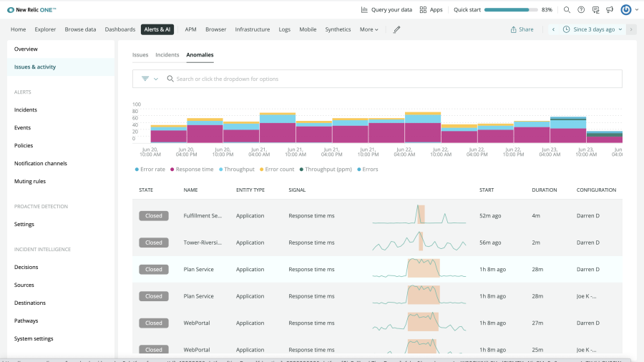Open the Since 3 days ago time picker
644x362 pixels.
(x=592, y=29)
